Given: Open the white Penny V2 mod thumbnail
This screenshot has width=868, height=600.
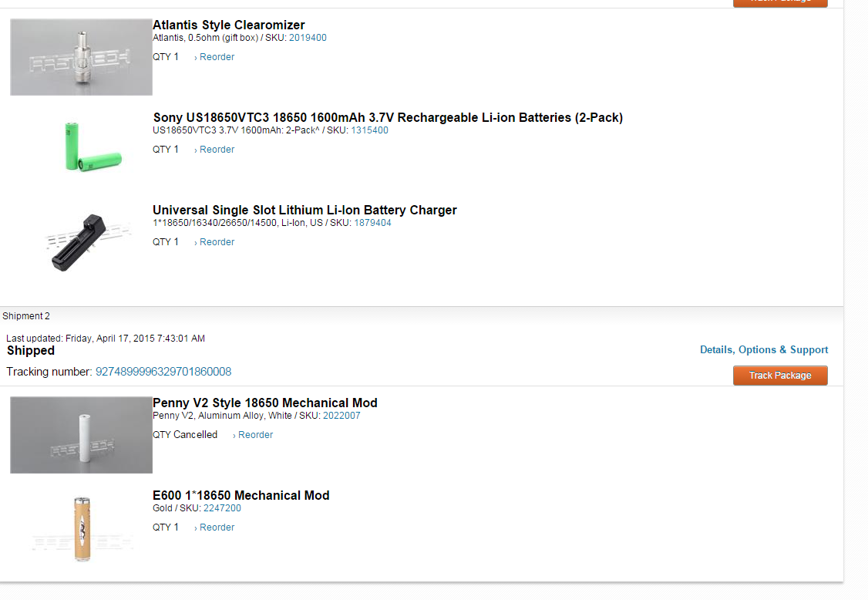Looking at the screenshot, I should coord(81,435).
